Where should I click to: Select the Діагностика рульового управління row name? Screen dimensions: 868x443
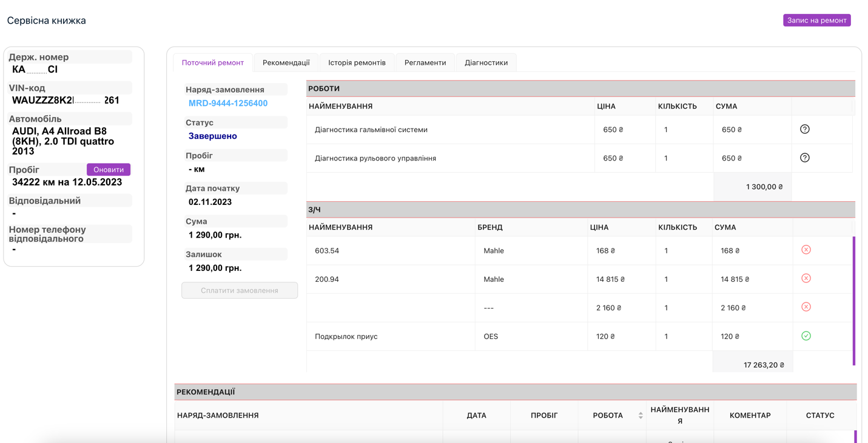tap(375, 158)
